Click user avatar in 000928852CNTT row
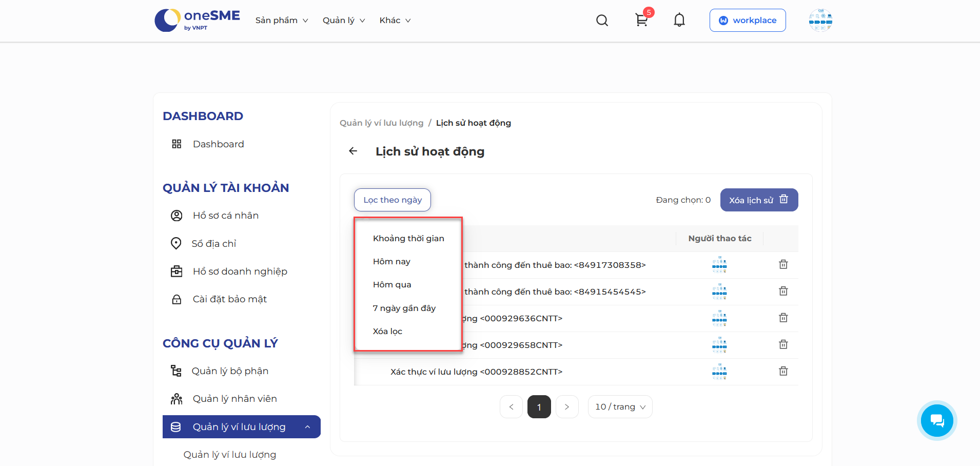The image size is (980, 466). [719, 372]
